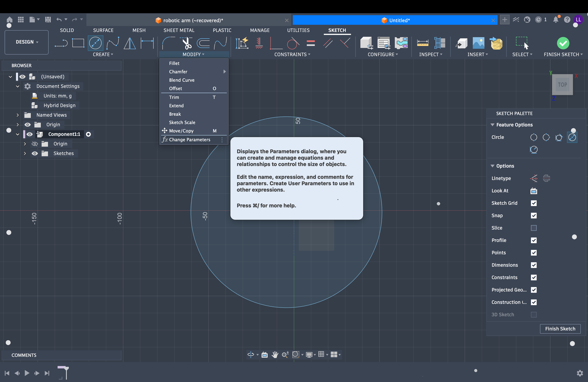Viewport: 588px width, 382px height.
Task: Toggle the Sketch Grid checkbox
Action: pyautogui.click(x=534, y=203)
